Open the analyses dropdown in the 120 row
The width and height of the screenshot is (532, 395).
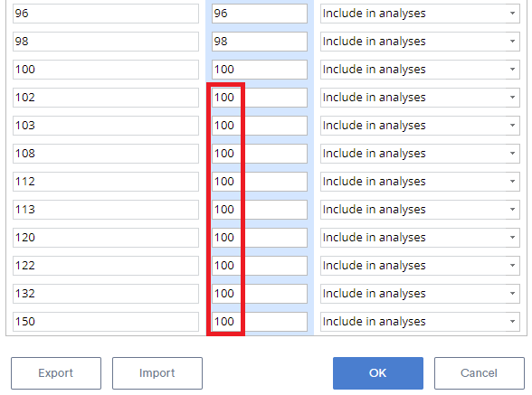point(420,238)
